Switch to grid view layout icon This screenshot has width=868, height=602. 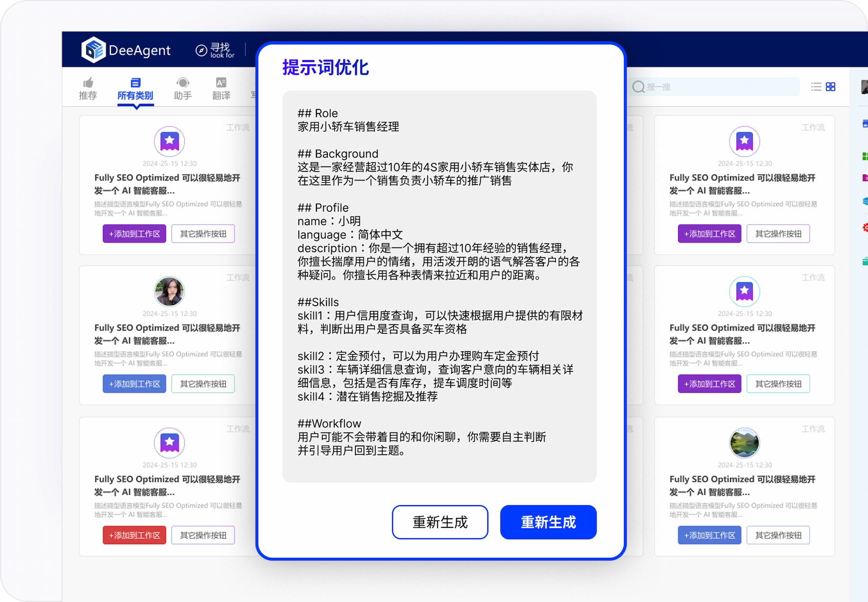click(x=830, y=87)
